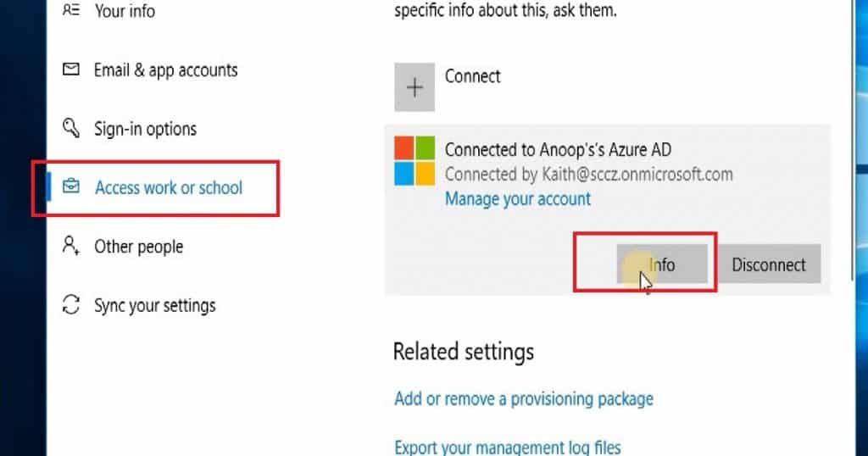868x456 pixels.
Task: Open the Your info settings page
Action: [x=125, y=11]
